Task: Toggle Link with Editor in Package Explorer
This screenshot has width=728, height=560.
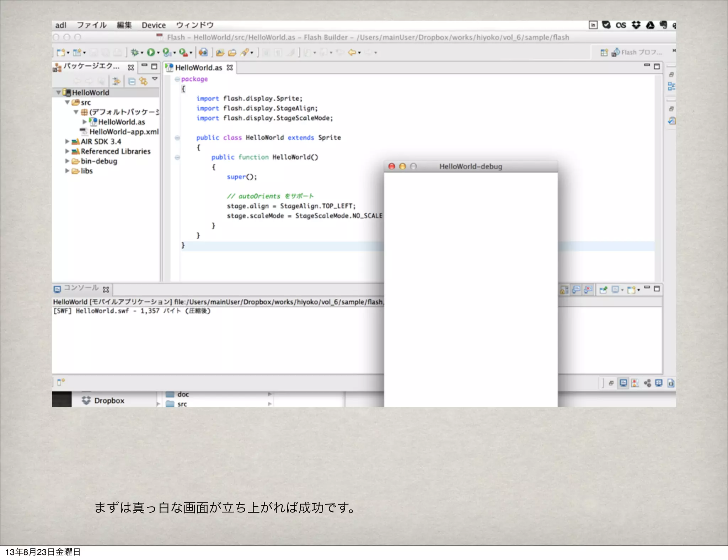Action: [143, 82]
